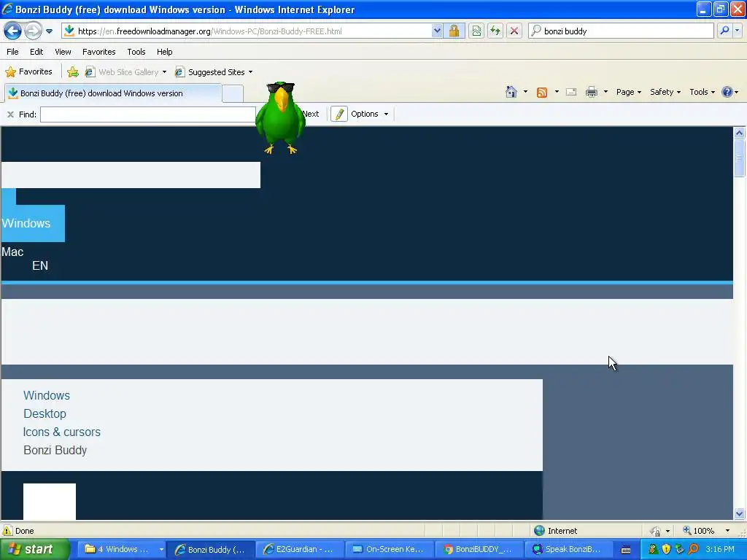This screenshot has height=560, width=747.
Task: Click the Compatibility View icon
Action: coord(476,31)
